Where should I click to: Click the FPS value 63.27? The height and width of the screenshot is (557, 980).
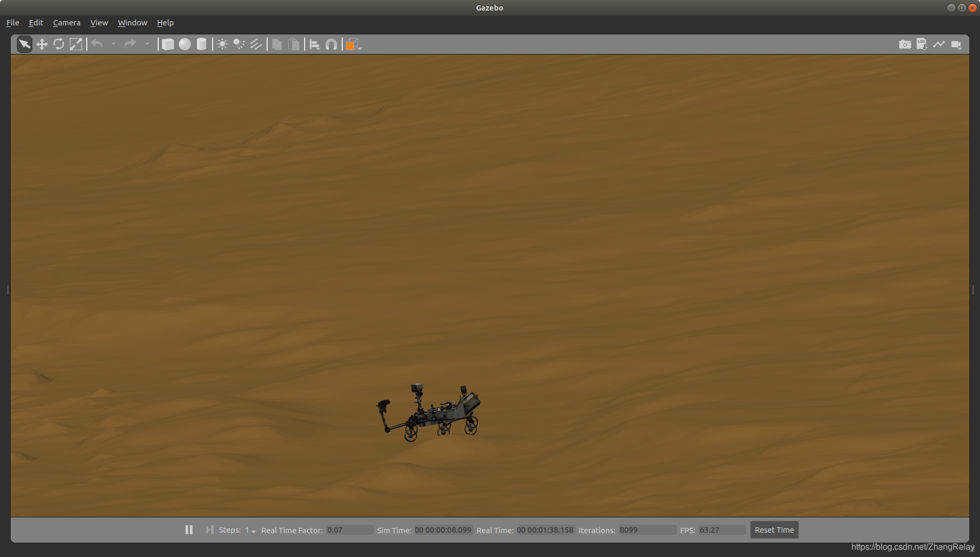tap(722, 530)
